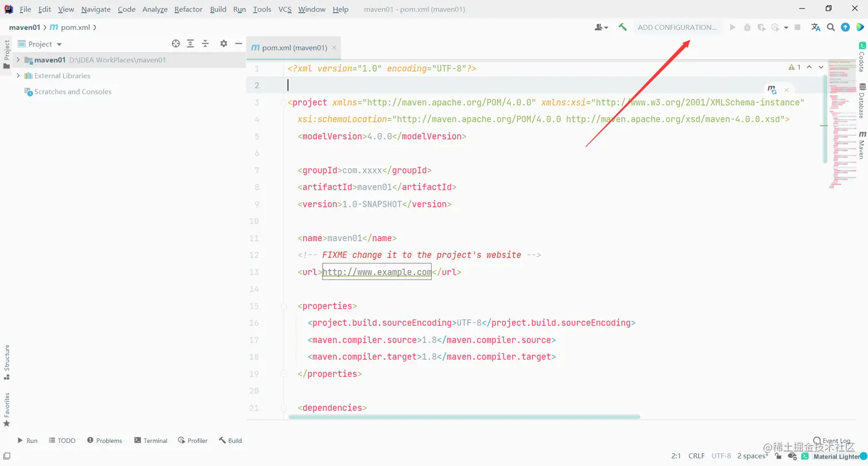This screenshot has height=466, width=868.
Task: Toggle the Codota tool window side tab
Action: pyautogui.click(x=861, y=57)
